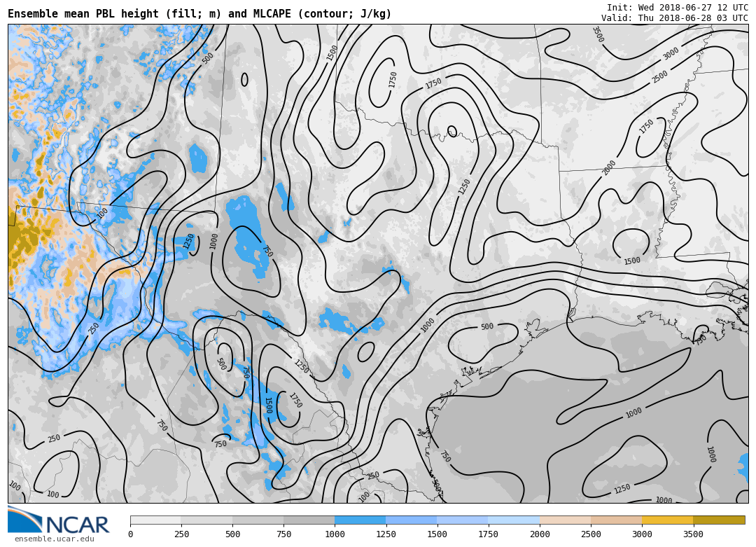Image resolution: width=756 pixels, height=547 pixels.
Task: Click the PBL height and MLCAPE title
Action: (199, 14)
